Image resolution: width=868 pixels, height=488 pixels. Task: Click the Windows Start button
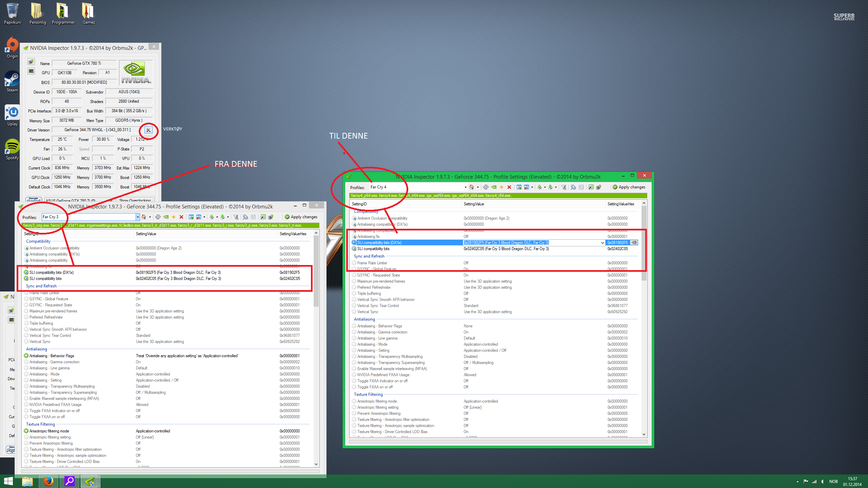tap(8, 481)
